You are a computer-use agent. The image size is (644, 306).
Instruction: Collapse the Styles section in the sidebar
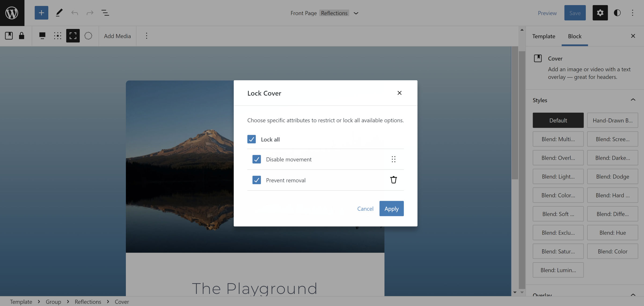tap(633, 100)
